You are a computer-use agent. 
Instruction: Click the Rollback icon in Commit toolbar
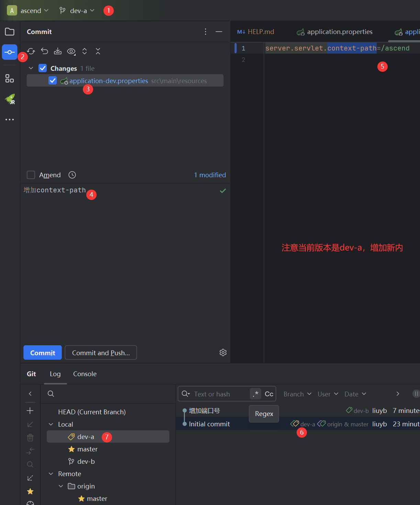click(x=44, y=51)
